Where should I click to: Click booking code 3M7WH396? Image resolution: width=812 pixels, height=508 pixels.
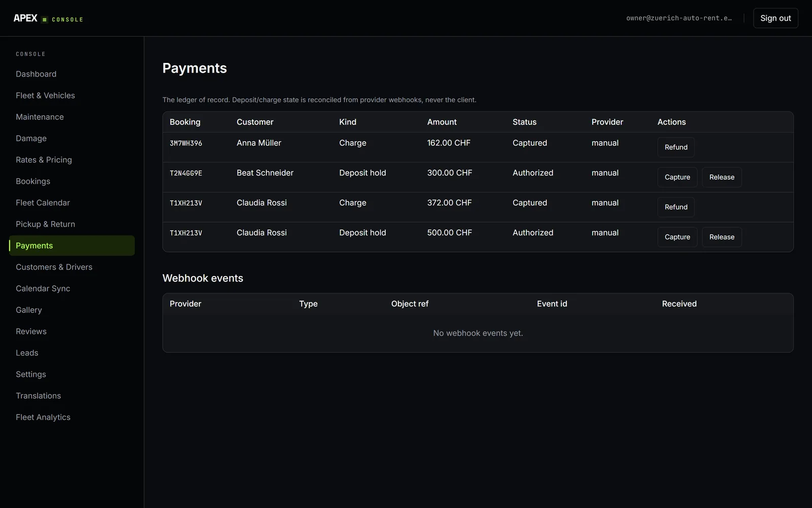point(186,143)
